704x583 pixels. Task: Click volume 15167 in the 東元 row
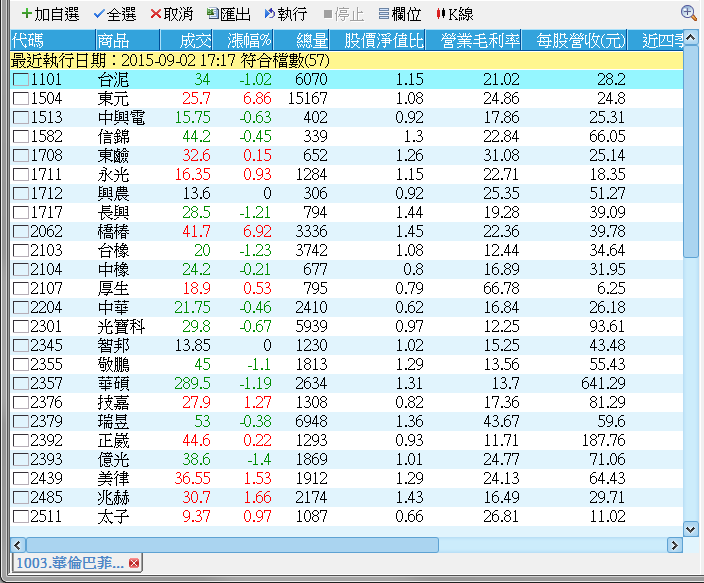[308, 98]
